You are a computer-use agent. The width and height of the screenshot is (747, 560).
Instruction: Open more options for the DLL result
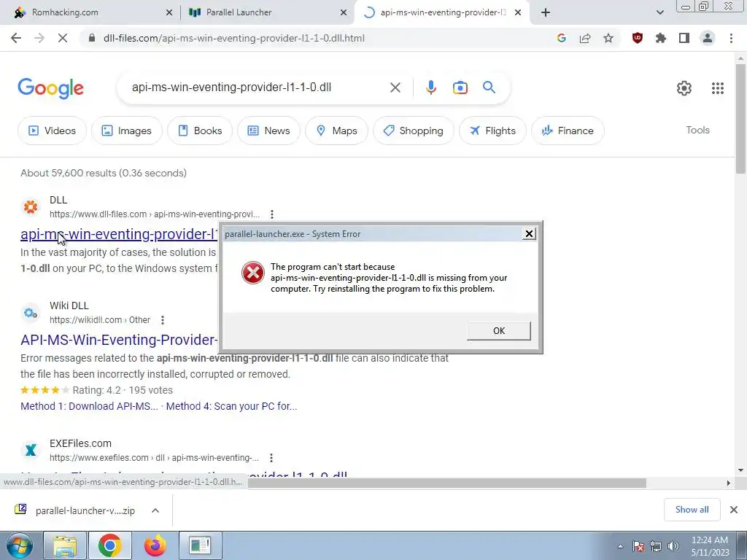click(x=272, y=214)
